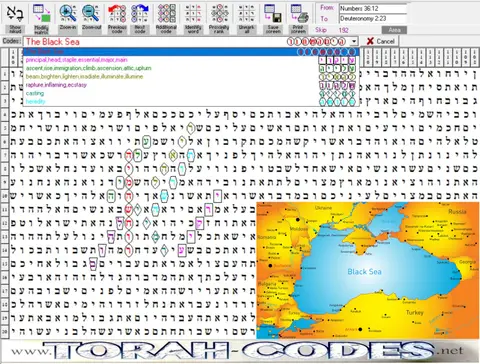Select the highlighted Black Sea list entry
This screenshot has height=364, width=480.
tap(191, 52)
